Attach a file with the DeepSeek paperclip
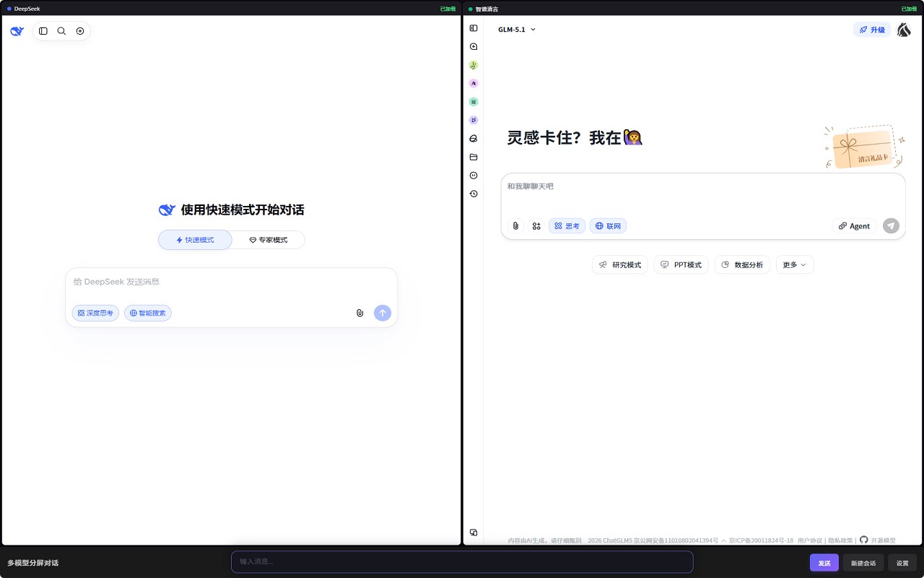 359,313
